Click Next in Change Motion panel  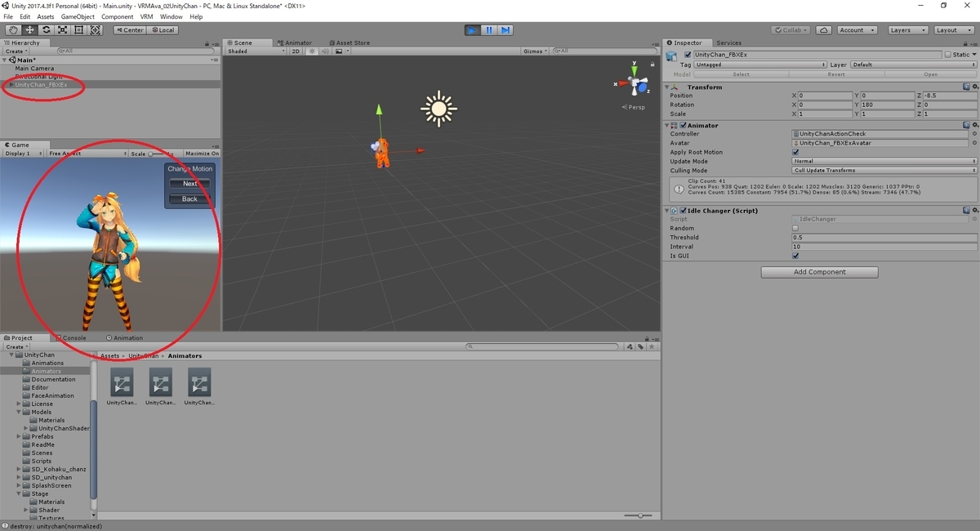(x=190, y=184)
